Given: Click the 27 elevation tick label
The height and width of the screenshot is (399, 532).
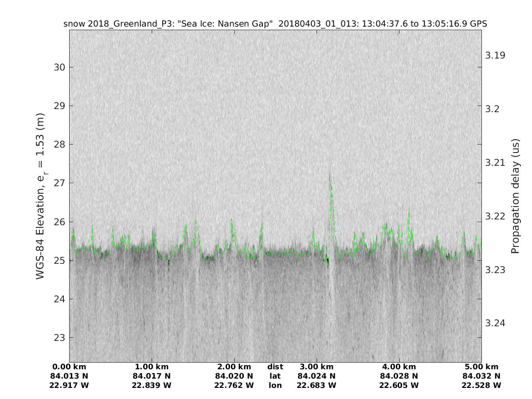Looking at the screenshot, I should pyautogui.click(x=59, y=183).
